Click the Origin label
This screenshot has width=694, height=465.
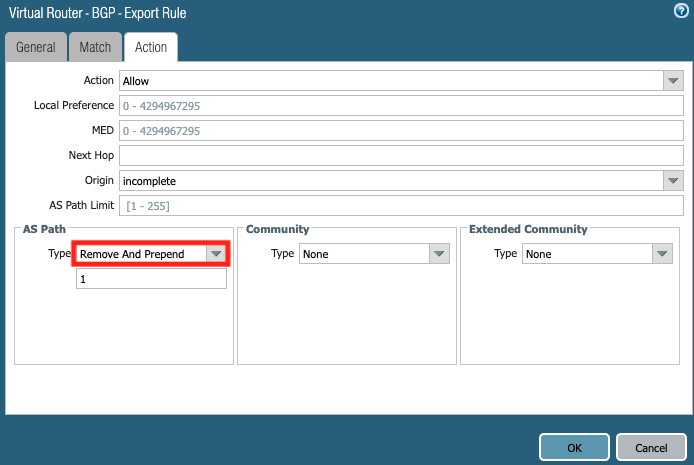point(99,181)
